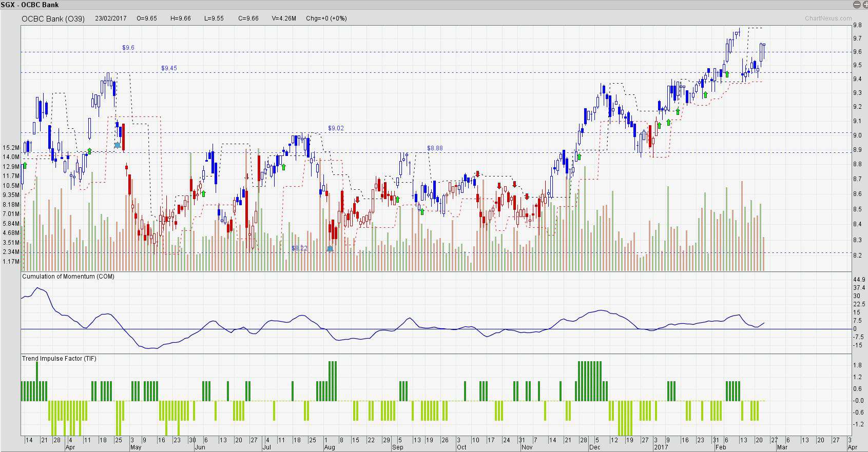Click the 'Aug' month label on time axis
The image size is (868, 452).
point(330,447)
